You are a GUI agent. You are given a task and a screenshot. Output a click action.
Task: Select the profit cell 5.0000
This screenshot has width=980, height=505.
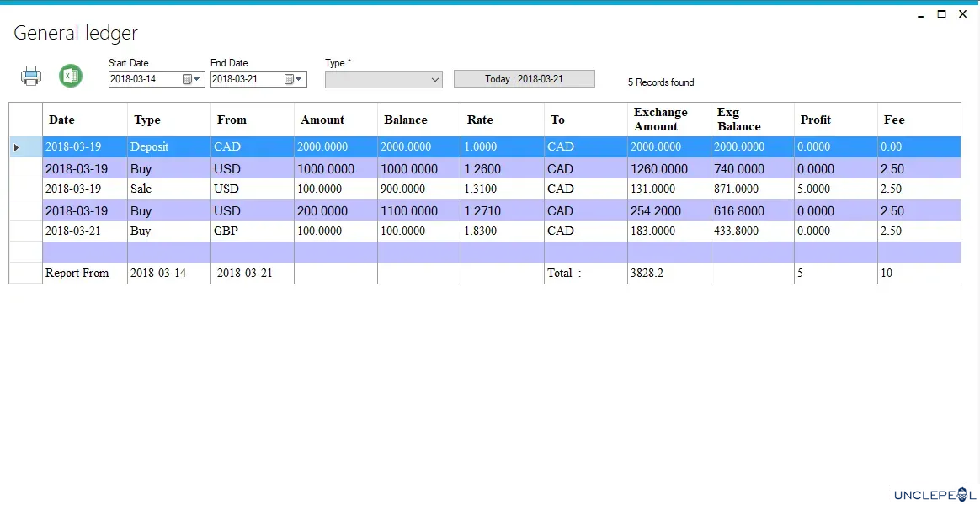[x=836, y=189]
